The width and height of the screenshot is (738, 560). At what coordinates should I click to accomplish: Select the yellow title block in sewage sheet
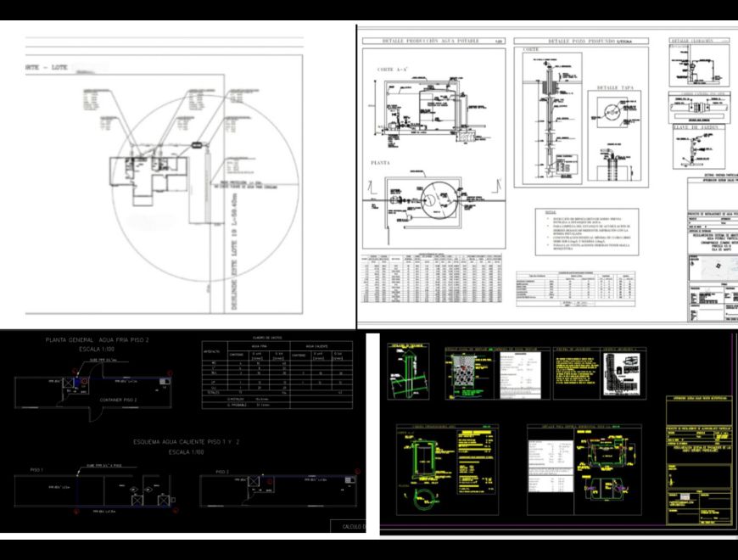[699, 460]
